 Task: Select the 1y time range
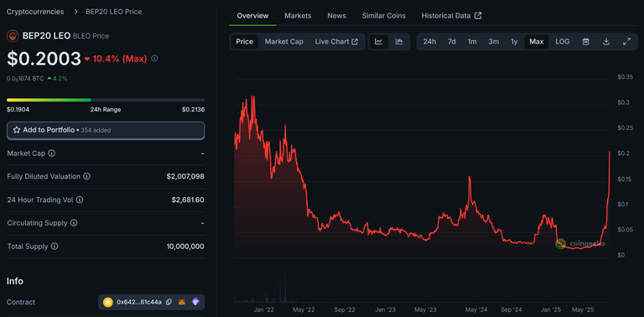click(x=514, y=41)
